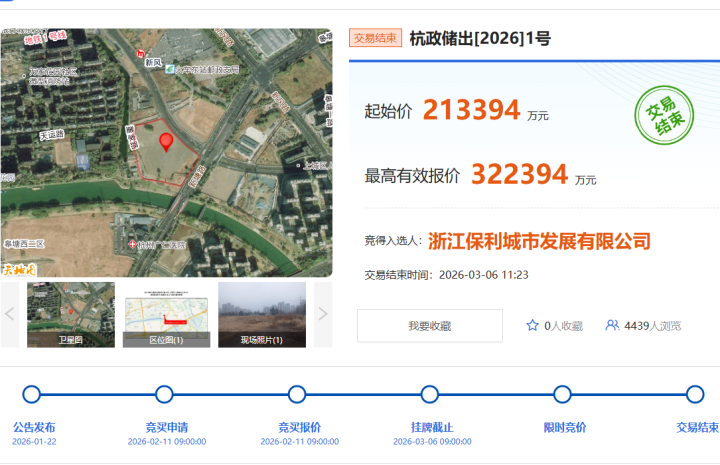The width and height of the screenshot is (720, 465).
Task: Click the 公告发布 step label
Action: click(34, 427)
